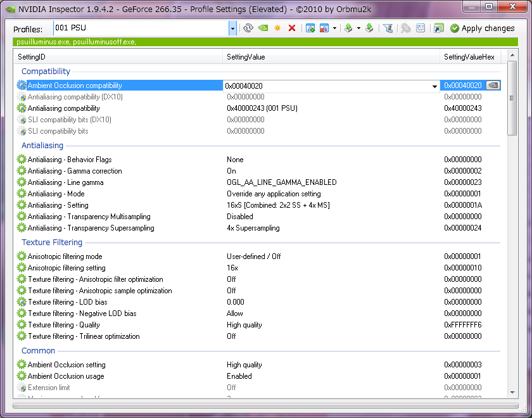Open the dropdown arrow next to export profile

(x=358, y=28)
